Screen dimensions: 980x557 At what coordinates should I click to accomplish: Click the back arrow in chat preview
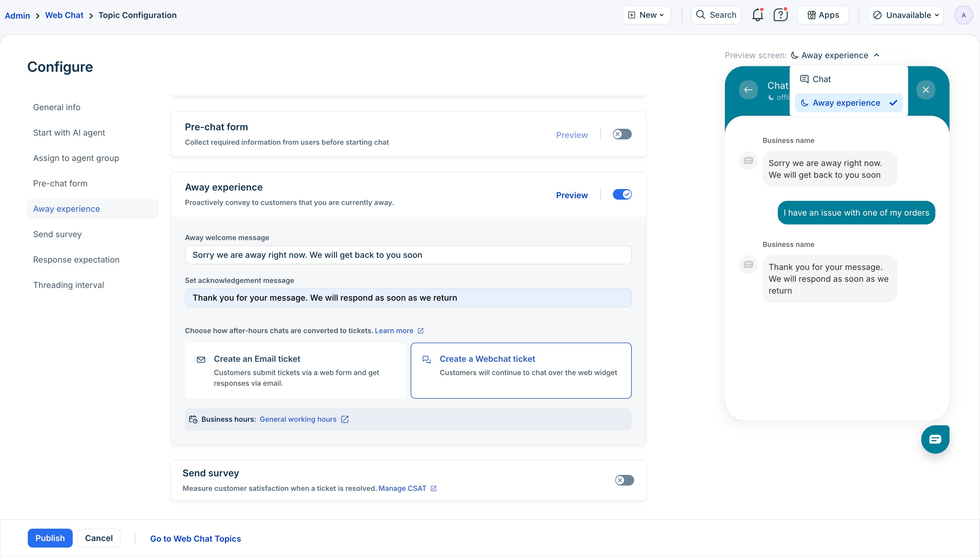tap(748, 90)
